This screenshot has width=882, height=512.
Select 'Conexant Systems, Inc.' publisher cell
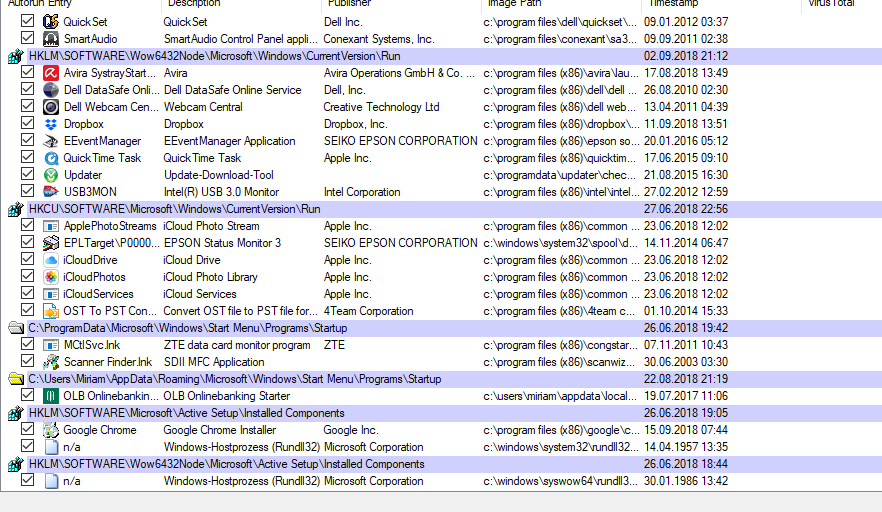pyautogui.click(x=379, y=39)
